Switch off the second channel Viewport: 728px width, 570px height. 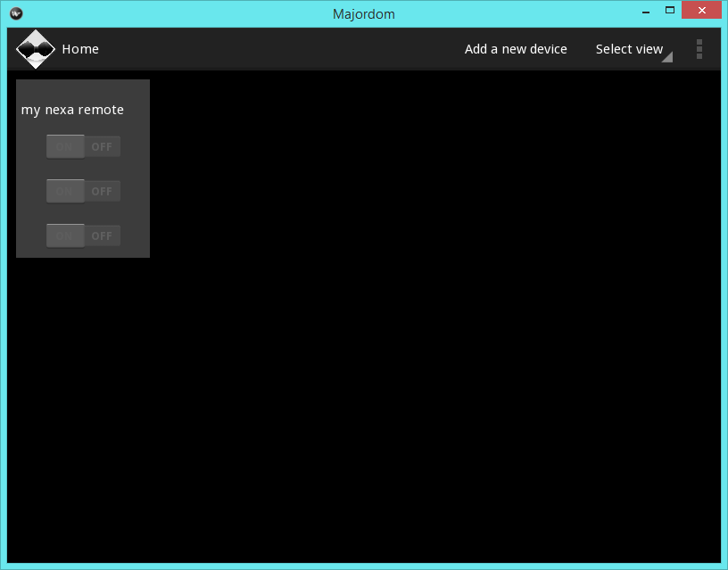[102, 191]
